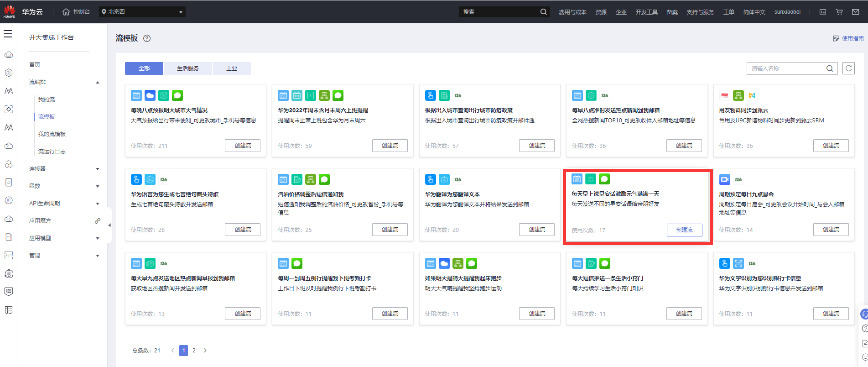
Task: Open the sunxiaobei account menu
Action: tap(787, 12)
